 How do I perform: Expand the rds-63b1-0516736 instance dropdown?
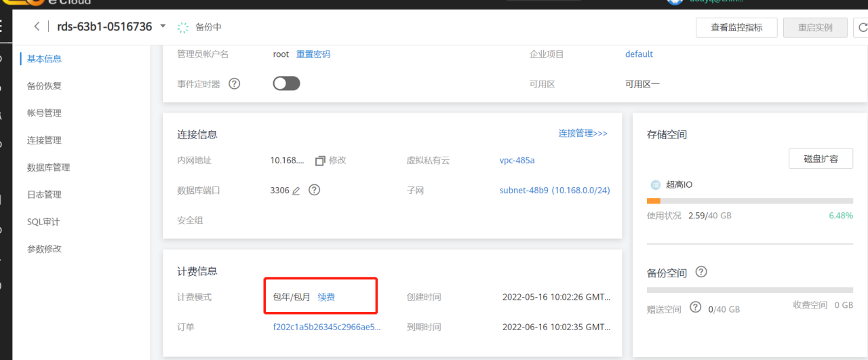162,27
